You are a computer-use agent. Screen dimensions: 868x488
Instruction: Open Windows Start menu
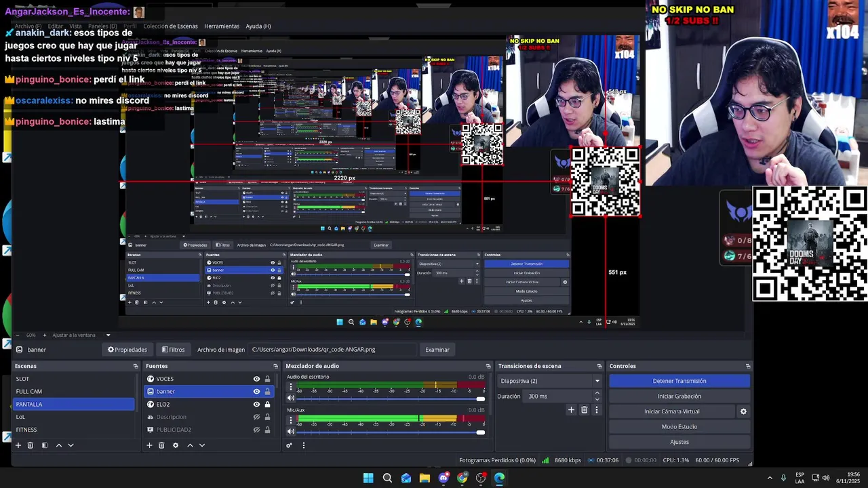[368, 478]
